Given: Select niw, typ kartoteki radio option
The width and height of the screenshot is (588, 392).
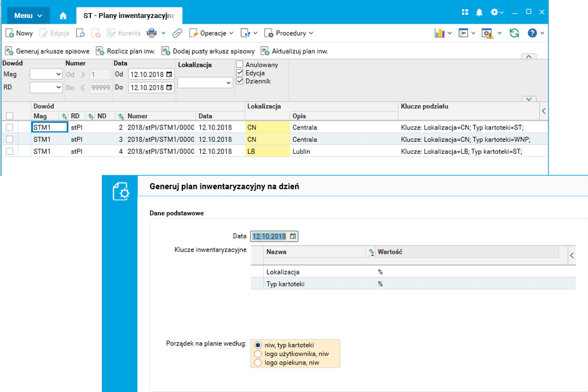Looking at the screenshot, I should coord(258,345).
